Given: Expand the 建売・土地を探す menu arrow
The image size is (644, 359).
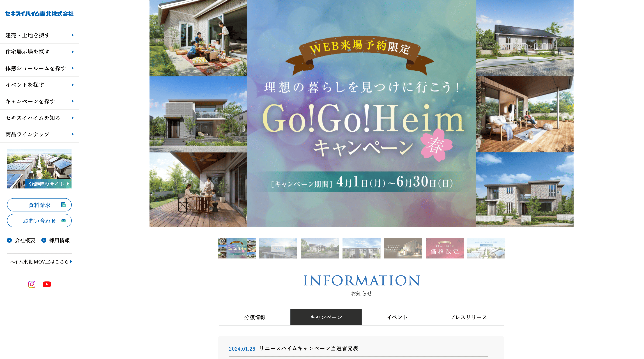Looking at the screenshot, I should coord(72,35).
